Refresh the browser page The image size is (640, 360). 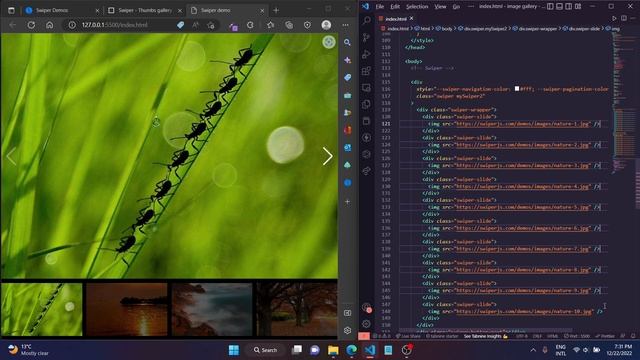31,25
